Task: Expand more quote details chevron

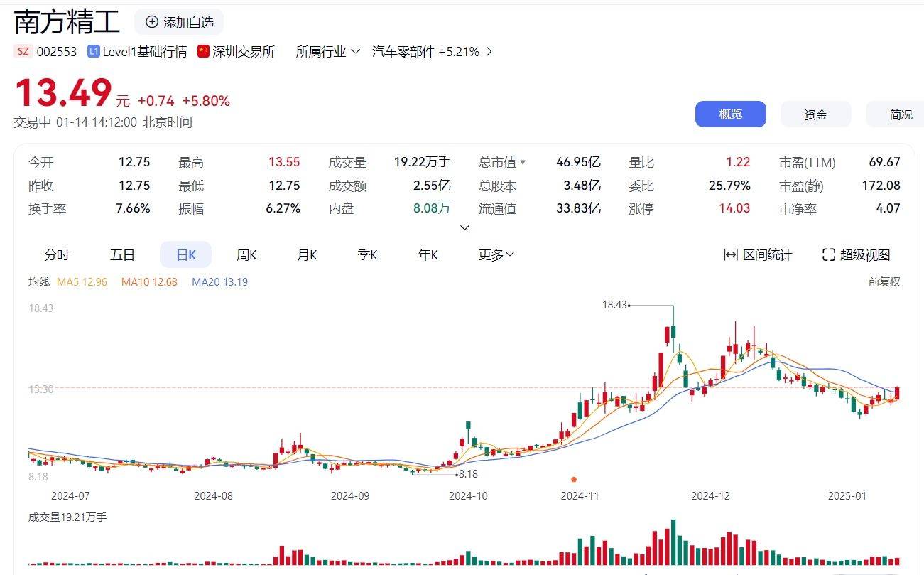Action: [465, 227]
